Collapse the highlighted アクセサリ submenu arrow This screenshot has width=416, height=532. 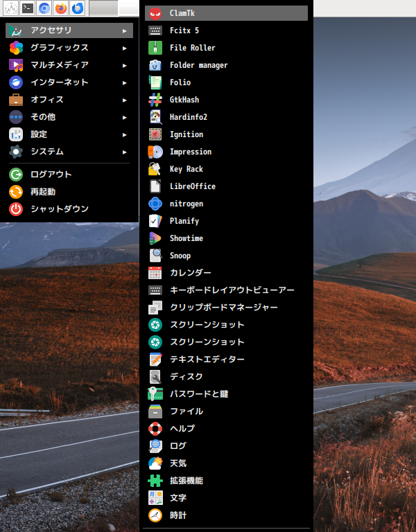pyautogui.click(x=125, y=31)
